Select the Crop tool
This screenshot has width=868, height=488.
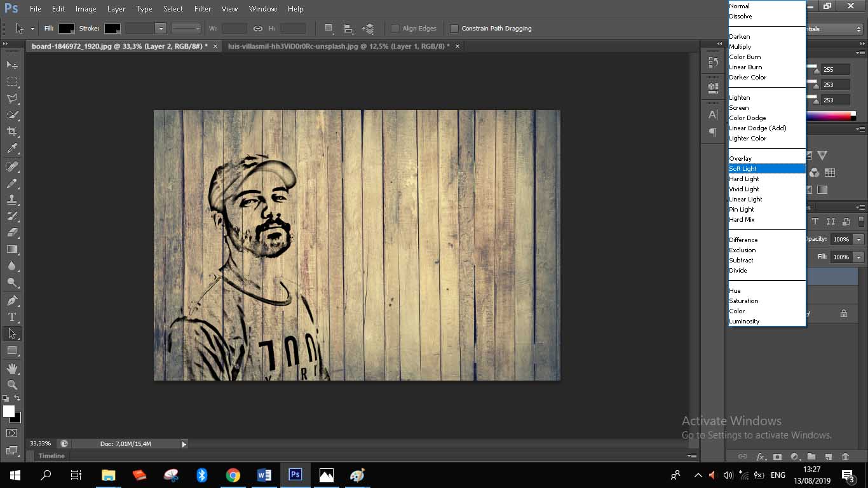[12, 132]
